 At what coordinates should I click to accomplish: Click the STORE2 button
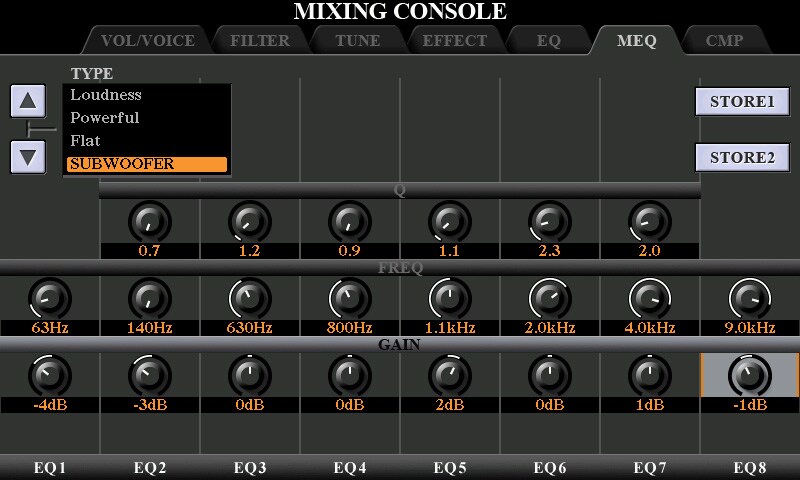click(742, 158)
